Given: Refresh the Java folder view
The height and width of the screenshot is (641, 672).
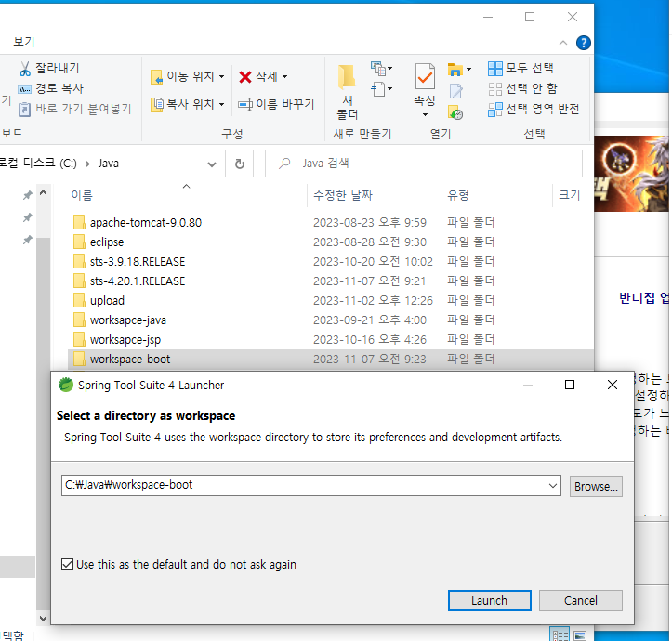Looking at the screenshot, I should click(x=240, y=164).
